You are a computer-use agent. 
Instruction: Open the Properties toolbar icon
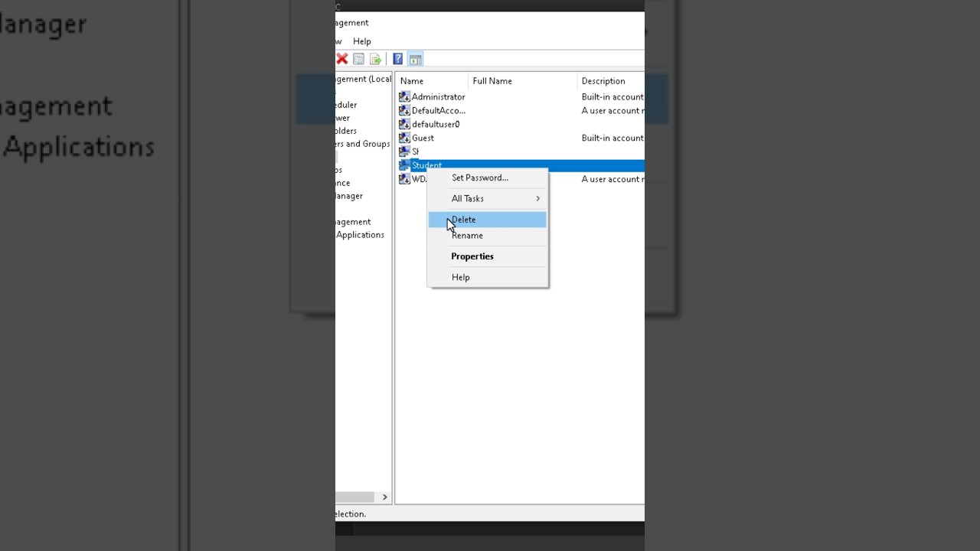point(358,59)
